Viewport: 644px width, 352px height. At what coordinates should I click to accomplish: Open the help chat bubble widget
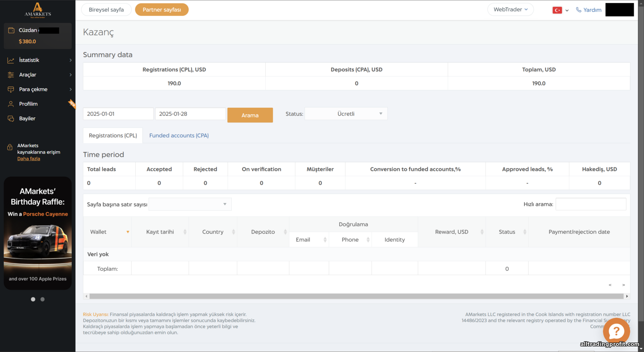click(x=616, y=331)
